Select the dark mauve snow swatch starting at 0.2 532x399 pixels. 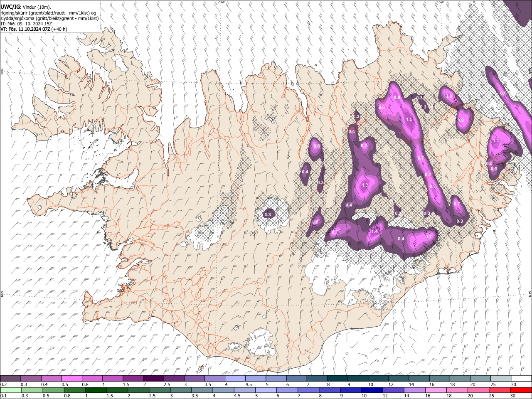pyautogui.click(x=10, y=379)
